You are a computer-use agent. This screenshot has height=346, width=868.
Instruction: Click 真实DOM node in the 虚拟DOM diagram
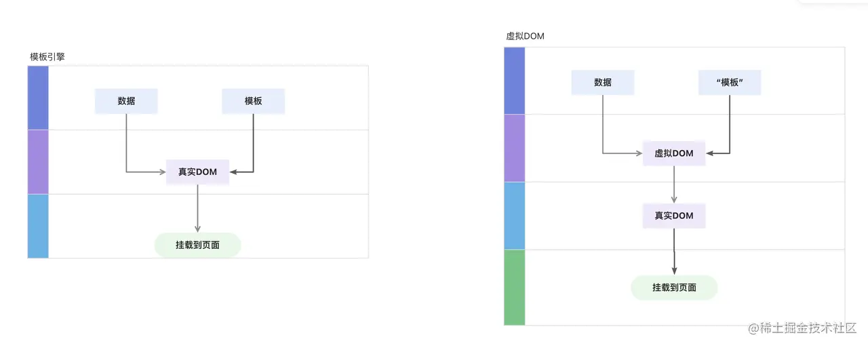point(674,216)
